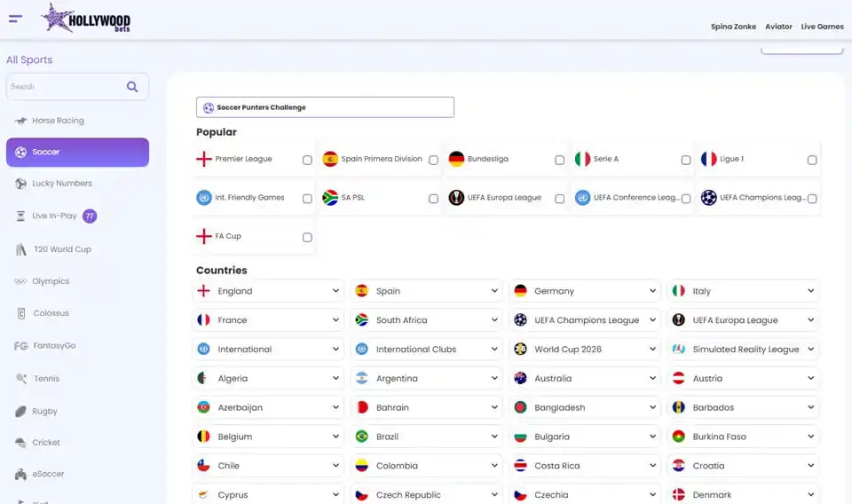
Task: Open the Aviator link in header
Action: tap(778, 27)
